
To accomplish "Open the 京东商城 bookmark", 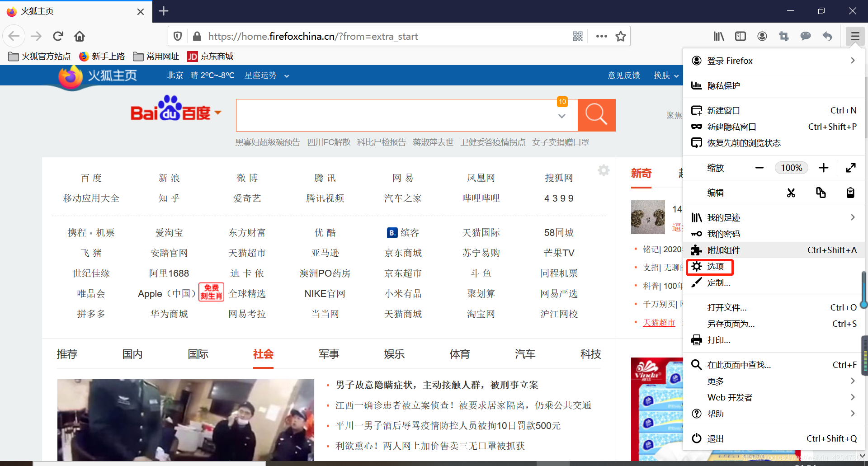I will 211,56.
